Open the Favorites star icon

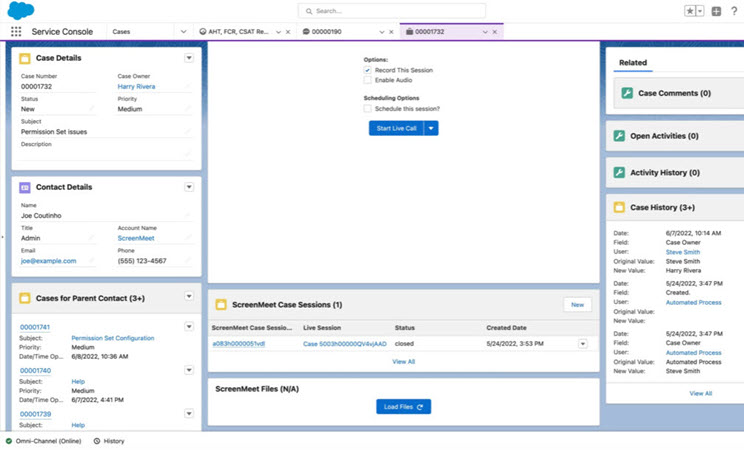click(690, 11)
